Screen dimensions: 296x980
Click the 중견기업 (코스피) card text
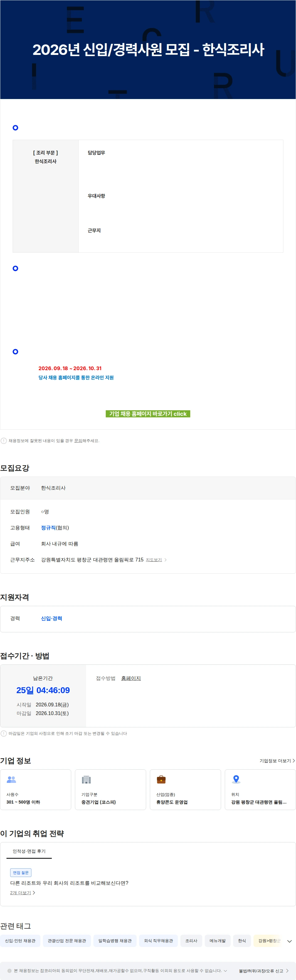click(99, 802)
